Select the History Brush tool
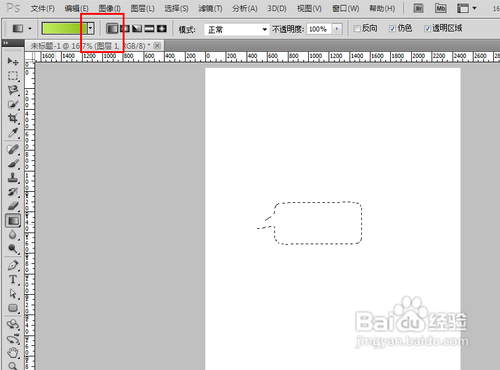500x370 pixels. pos(13,192)
